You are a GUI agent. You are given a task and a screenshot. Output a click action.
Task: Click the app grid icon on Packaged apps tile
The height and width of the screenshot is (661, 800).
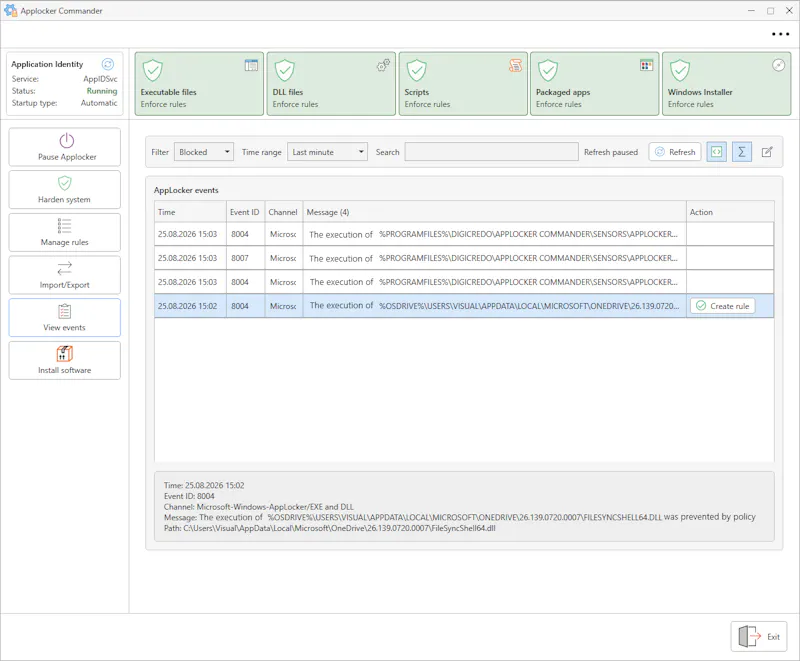[x=646, y=65]
